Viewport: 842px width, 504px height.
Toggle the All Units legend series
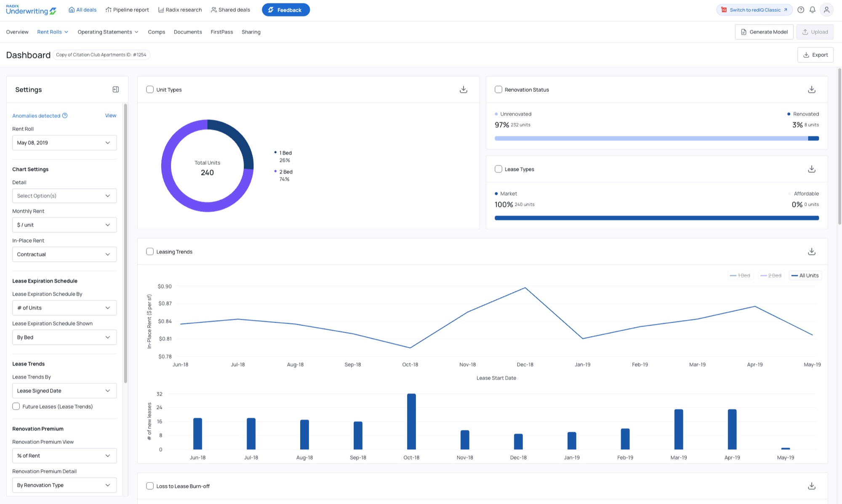[x=805, y=276]
